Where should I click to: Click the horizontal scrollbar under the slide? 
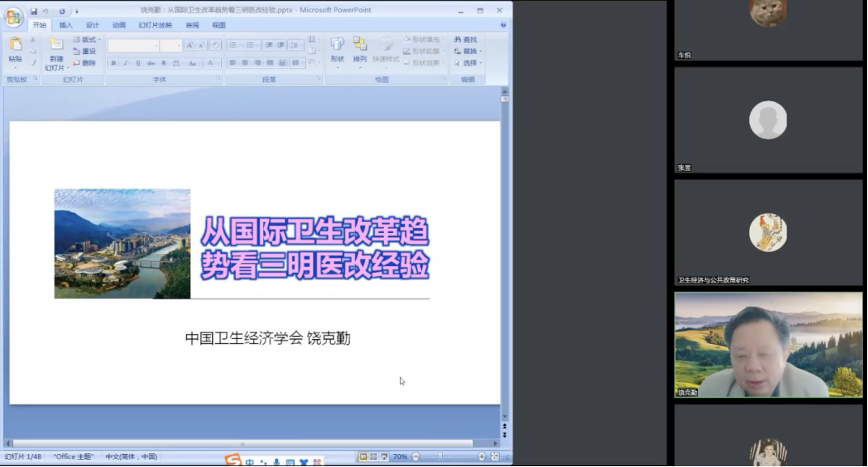242,444
